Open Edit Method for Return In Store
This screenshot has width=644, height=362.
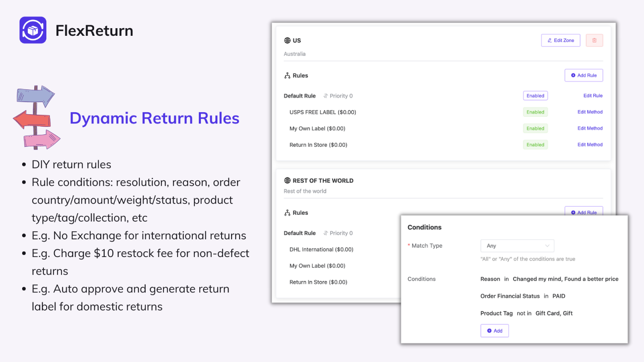click(x=590, y=144)
